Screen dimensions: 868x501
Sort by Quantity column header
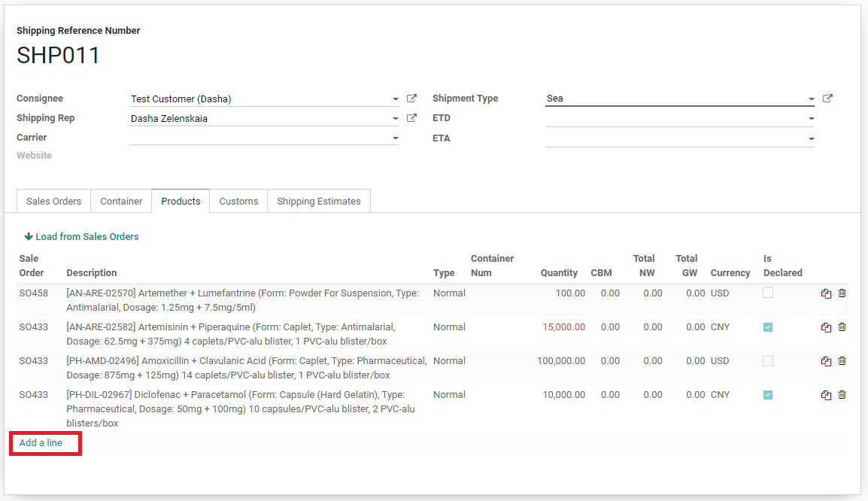[559, 273]
